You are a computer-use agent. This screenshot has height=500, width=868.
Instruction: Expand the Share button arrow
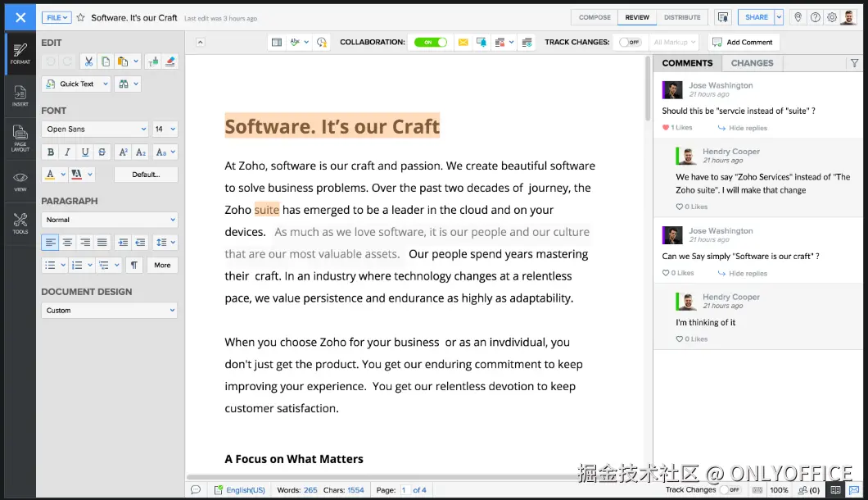pyautogui.click(x=779, y=17)
